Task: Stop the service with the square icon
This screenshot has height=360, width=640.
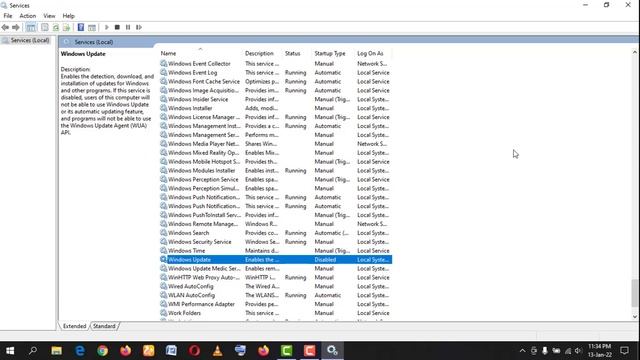Action: tap(117, 27)
